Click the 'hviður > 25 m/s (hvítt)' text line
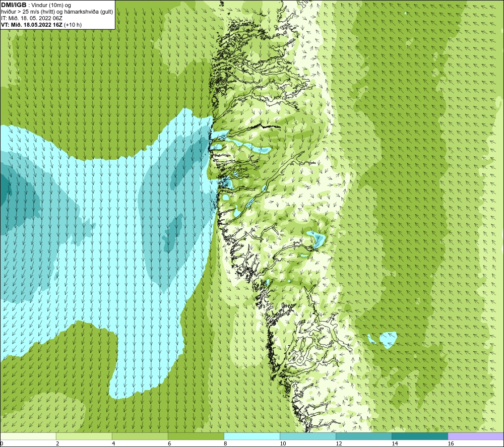The image size is (504, 447). pyautogui.click(x=57, y=12)
